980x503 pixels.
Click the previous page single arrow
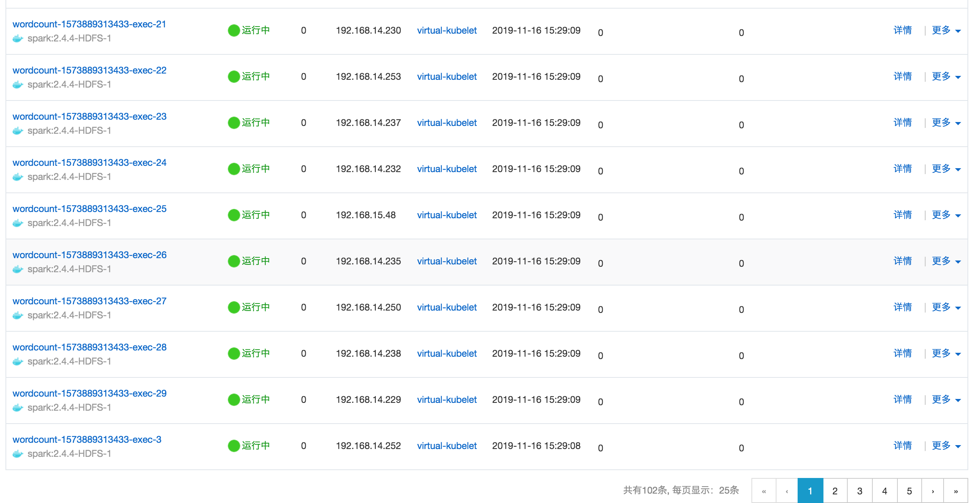tap(787, 491)
